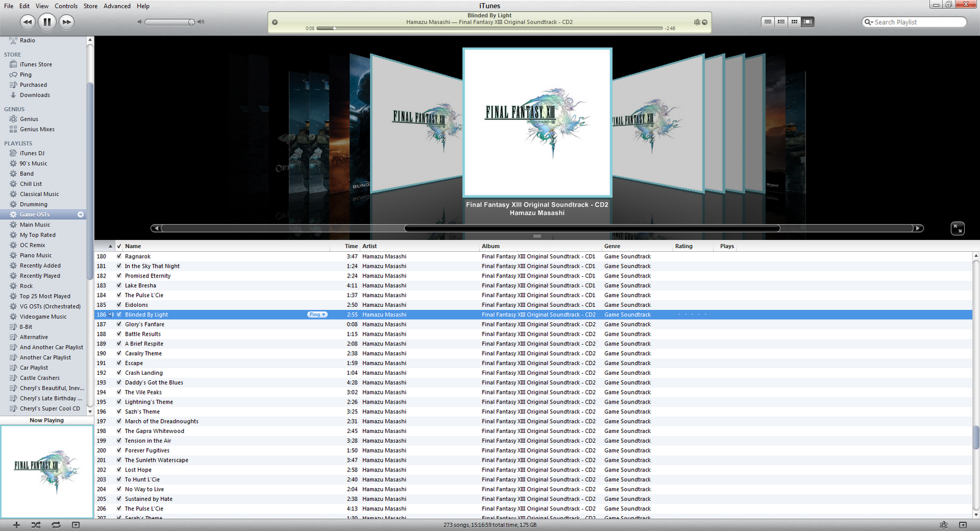Switch to song list view

[767, 22]
